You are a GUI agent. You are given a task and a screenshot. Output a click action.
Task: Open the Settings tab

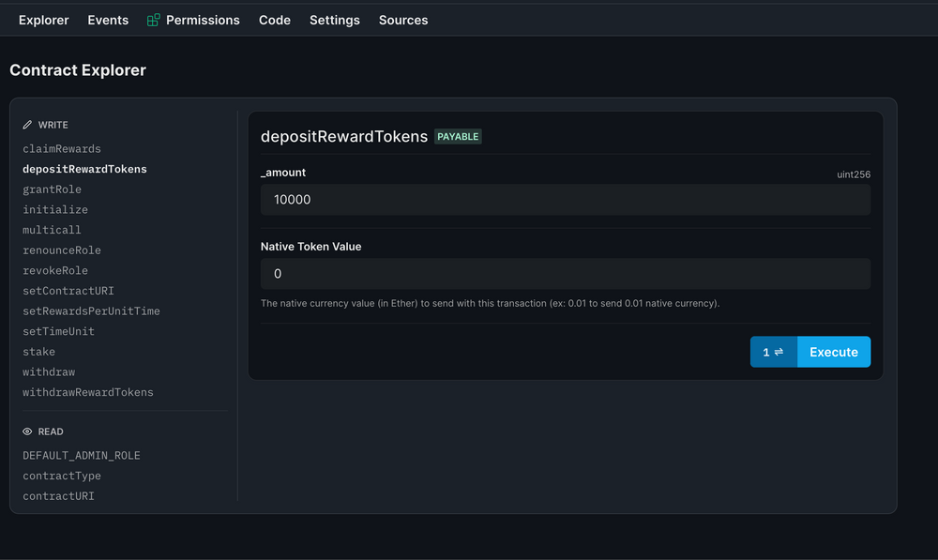(335, 19)
